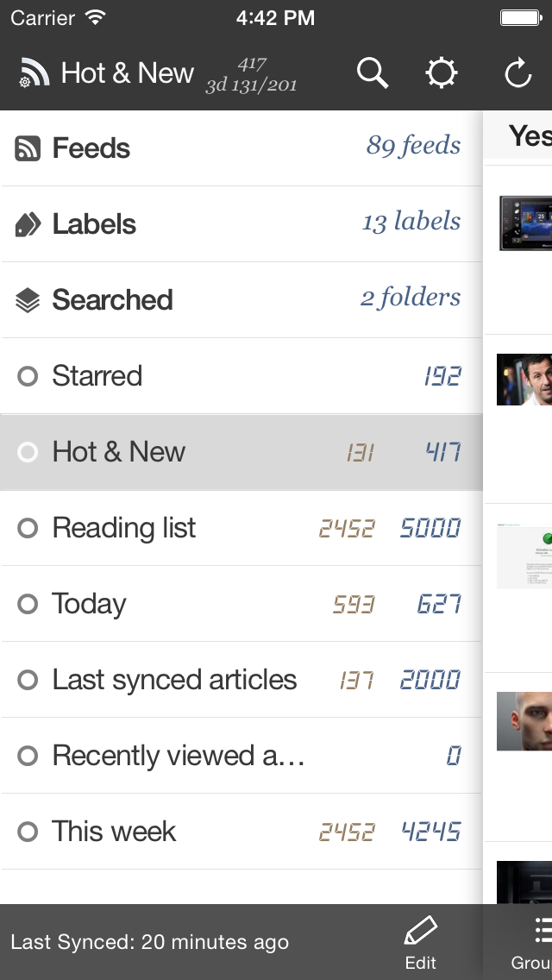Open Recently viewed articles entry

(x=178, y=756)
